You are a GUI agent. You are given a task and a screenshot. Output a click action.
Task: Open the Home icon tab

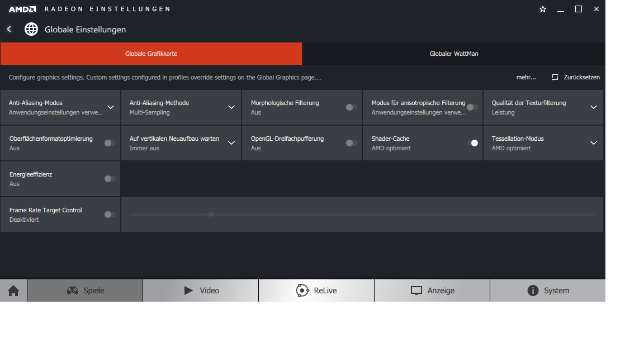click(13, 290)
